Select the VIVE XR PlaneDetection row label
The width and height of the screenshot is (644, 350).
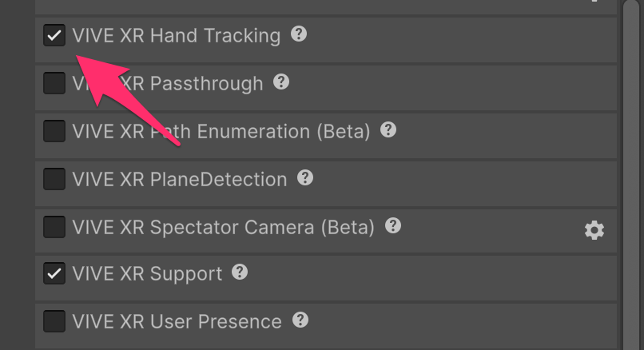pos(179,179)
